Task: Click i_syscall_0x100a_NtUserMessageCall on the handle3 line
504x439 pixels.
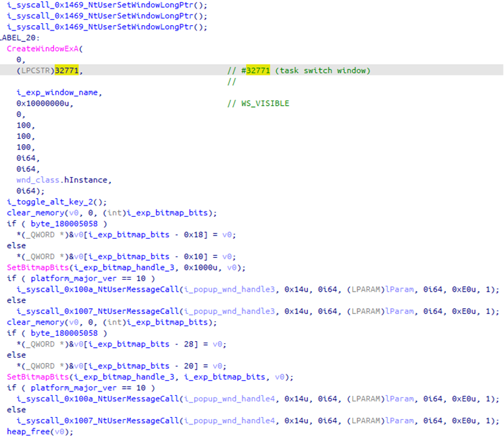Action: coord(97,290)
